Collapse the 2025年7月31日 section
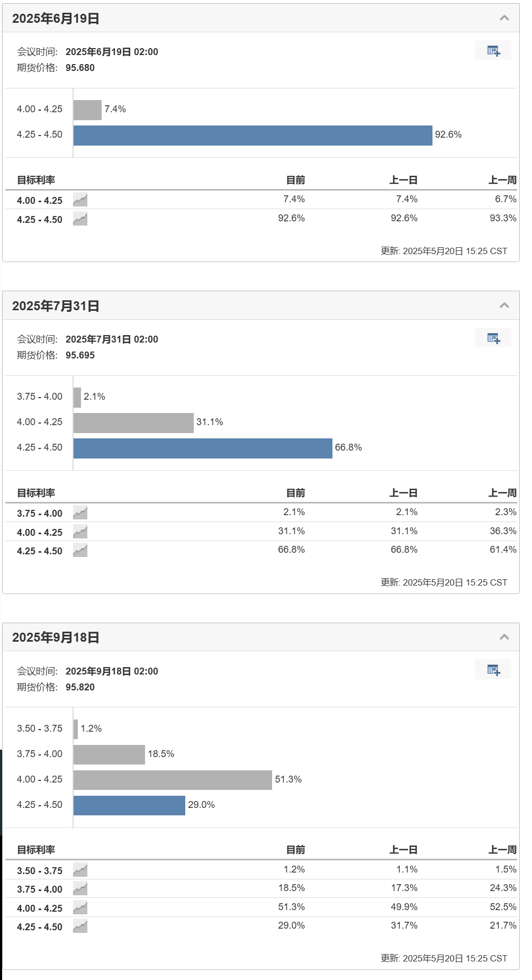This screenshot has width=532, height=980. point(504,305)
